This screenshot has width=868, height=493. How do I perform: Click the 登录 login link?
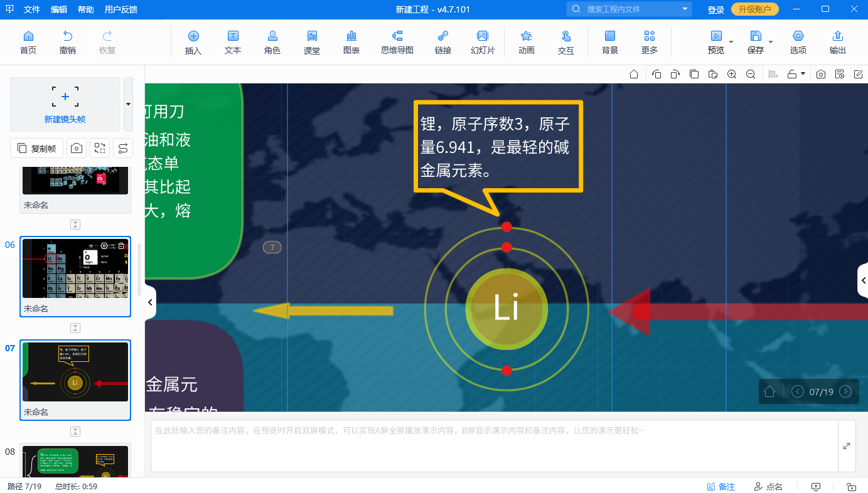click(x=716, y=9)
